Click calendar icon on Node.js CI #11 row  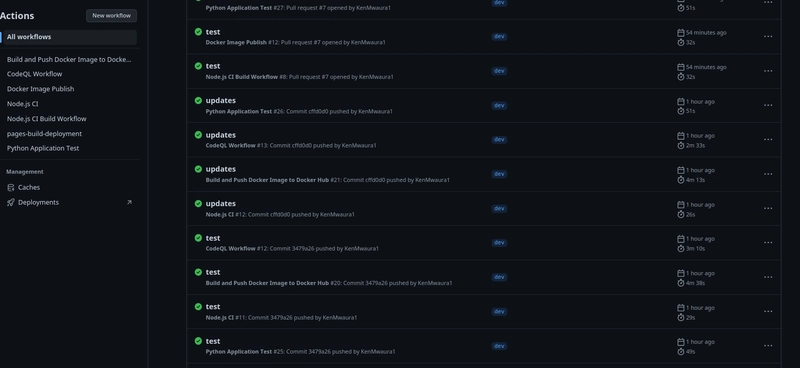(681, 308)
